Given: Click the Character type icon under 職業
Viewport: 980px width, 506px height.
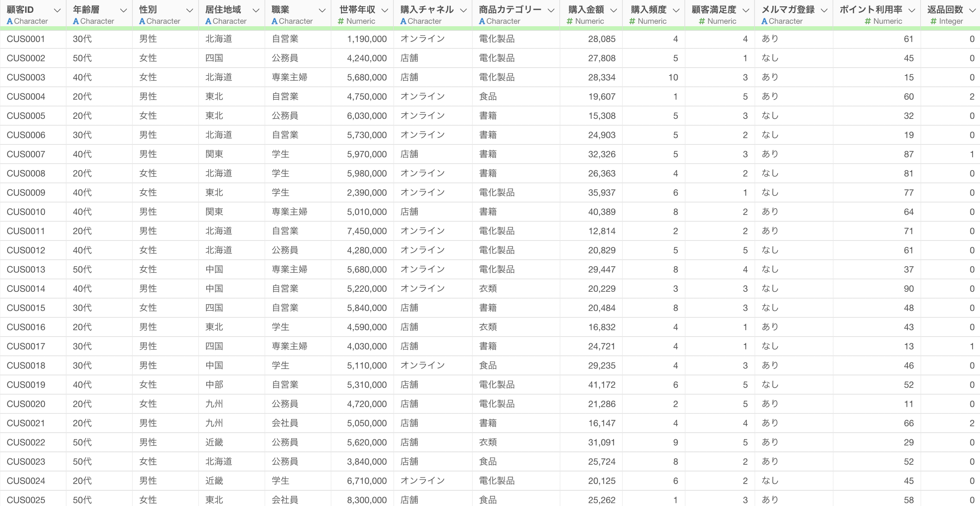Looking at the screenshot, I should tap(274, 21).
